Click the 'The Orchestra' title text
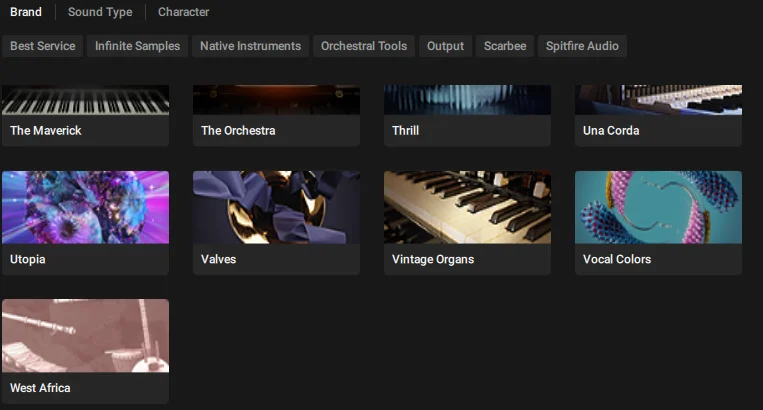The height and width of the screenshot is (410, 763). [238, 130]
